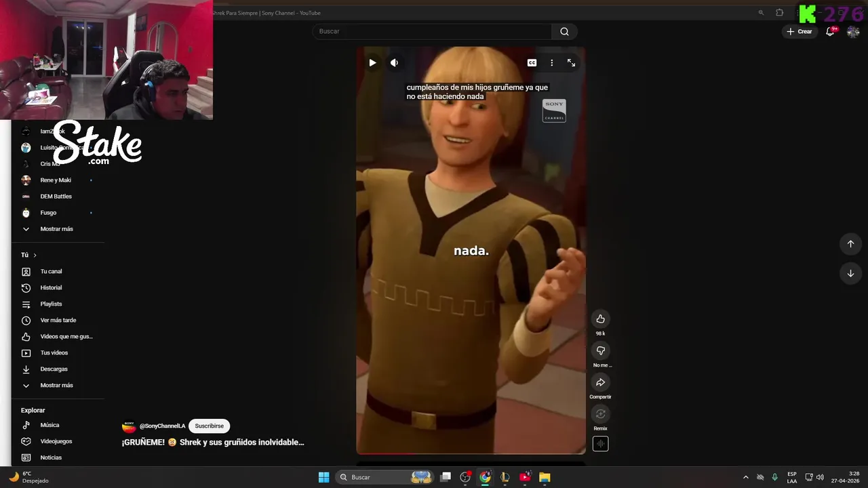
Task: Open the YouTube account avatar menu
Action: pos(852,31)
